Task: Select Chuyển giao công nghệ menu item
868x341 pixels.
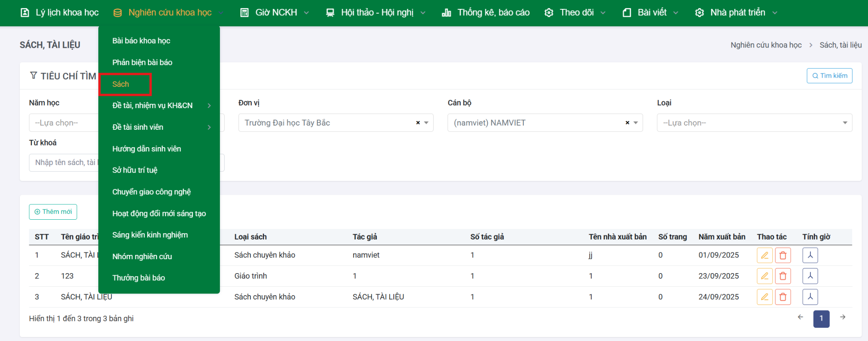Action: click(x=151, y=192)
